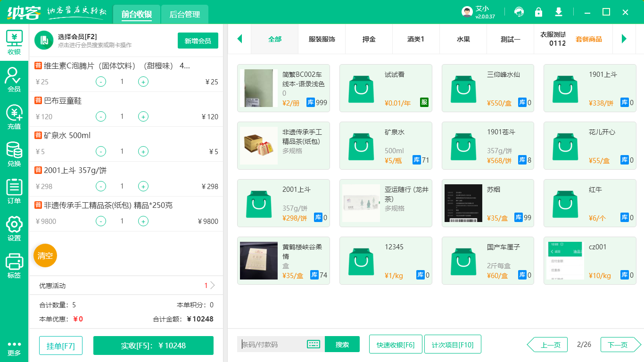The width and height of the screenshot is (644, 362).
Task: Decrease quantity of 2001上斗 357g/饼 in cart
Action: (101, 186)
